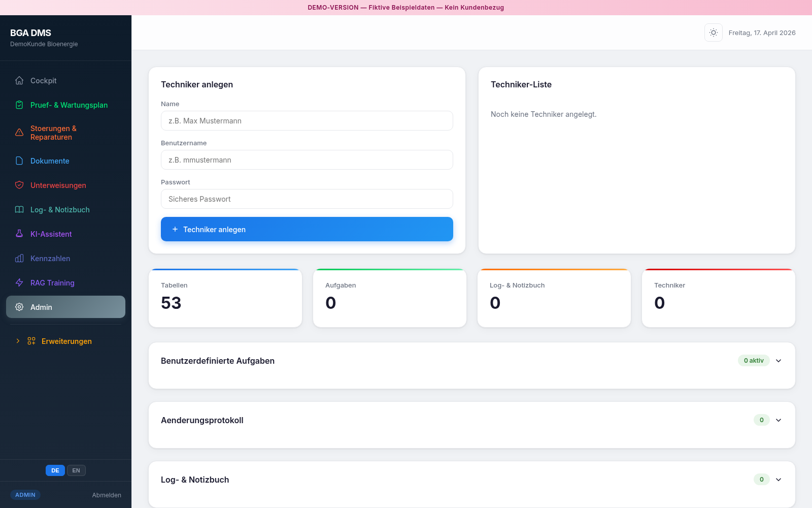Viewport: 812px width, 508px height.
Task: Toggle light/dark theme with sun button
Action: 713,33
